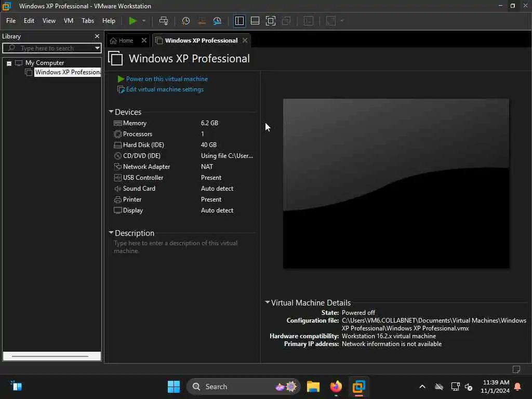Collapse the My Computer tree node

9,63
